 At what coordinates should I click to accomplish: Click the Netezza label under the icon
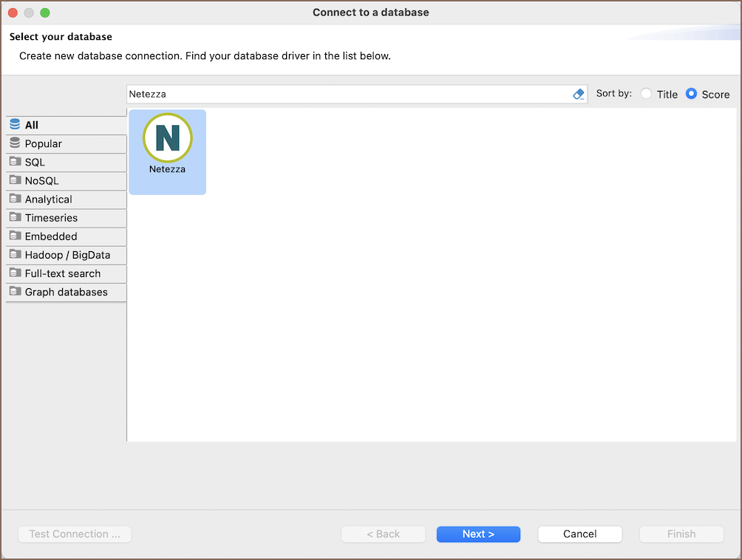tap(167, 169)
